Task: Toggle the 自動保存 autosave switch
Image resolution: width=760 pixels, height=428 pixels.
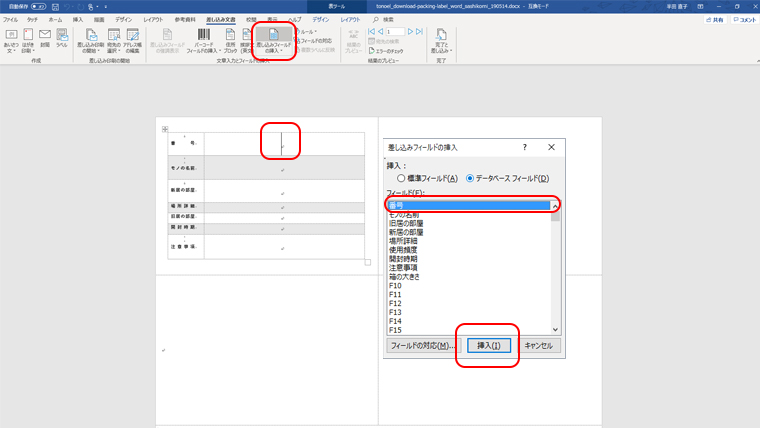Action: click(x=38, y=7)
